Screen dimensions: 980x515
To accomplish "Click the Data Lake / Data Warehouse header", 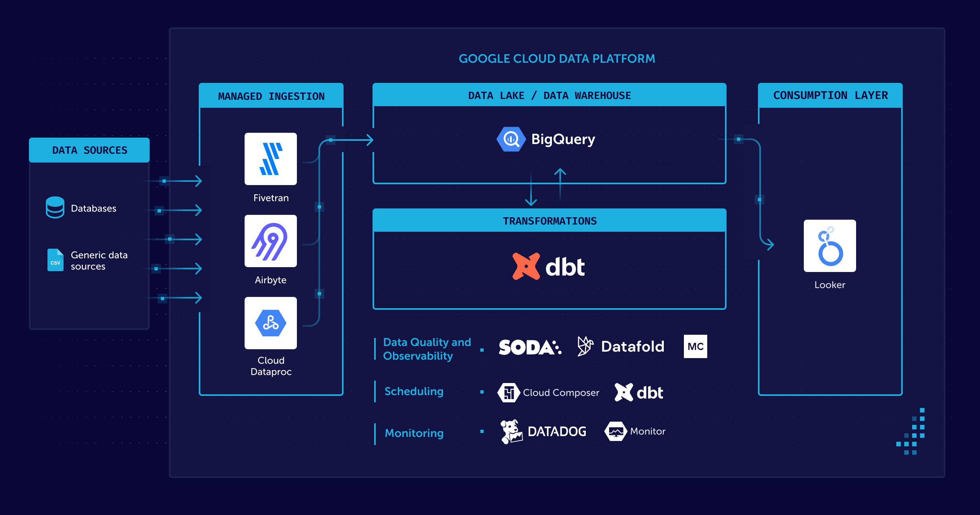I will tap(550, 95).
